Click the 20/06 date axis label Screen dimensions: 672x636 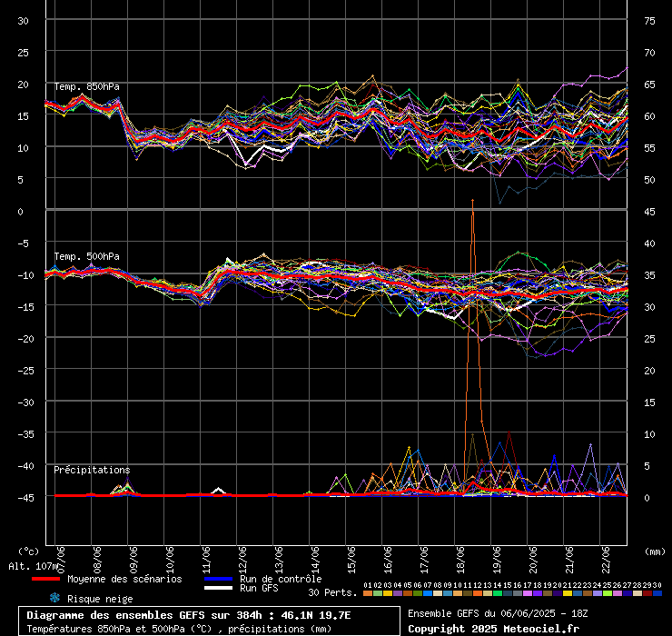[533, 560]
